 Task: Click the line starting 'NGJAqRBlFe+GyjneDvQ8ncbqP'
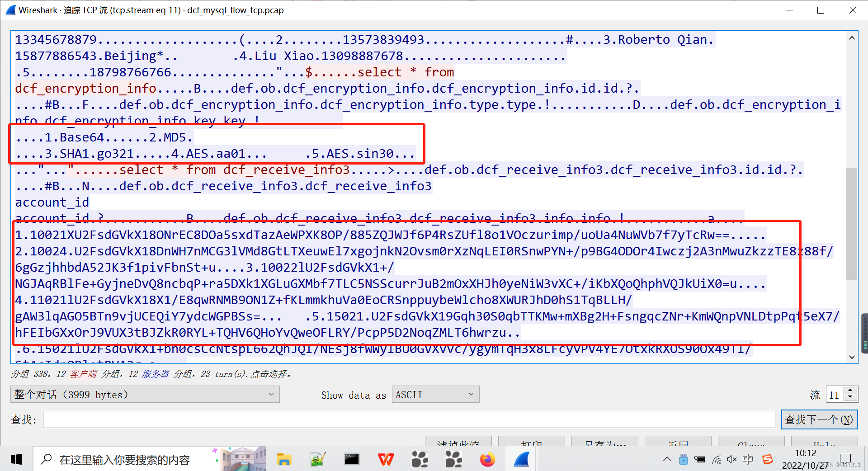pos(391,284)
